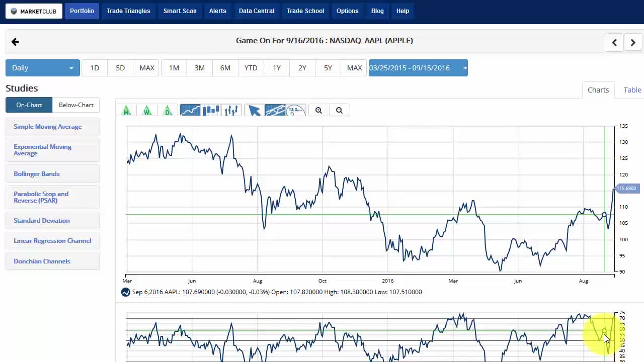The image size is (644, 362).
Task: Click the crosshair marker on price chart
Action: click(604, 215)
